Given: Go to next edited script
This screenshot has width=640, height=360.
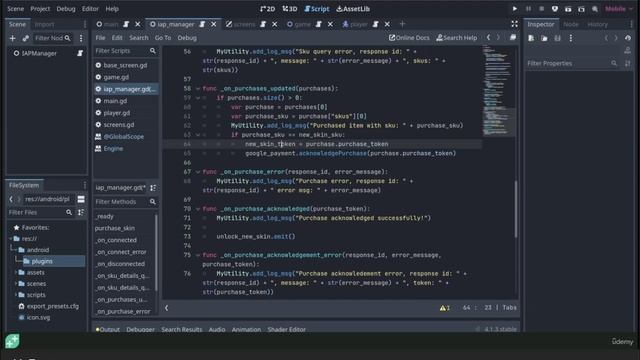Looking at the screenshot, I should (x=498, y=38).
